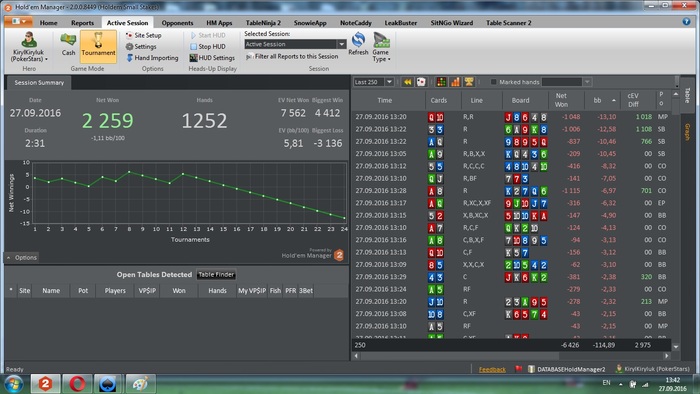
Task: Sort by the Board column header
Action: tap(521, 100)
